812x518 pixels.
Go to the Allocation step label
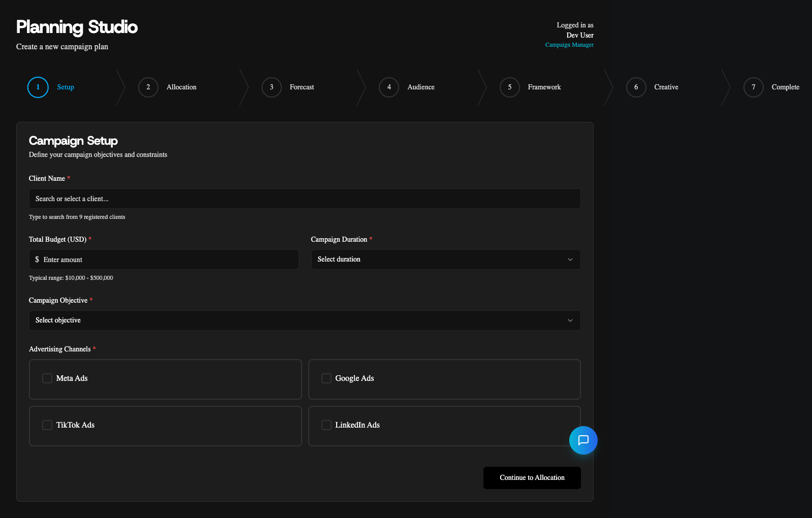181,87
